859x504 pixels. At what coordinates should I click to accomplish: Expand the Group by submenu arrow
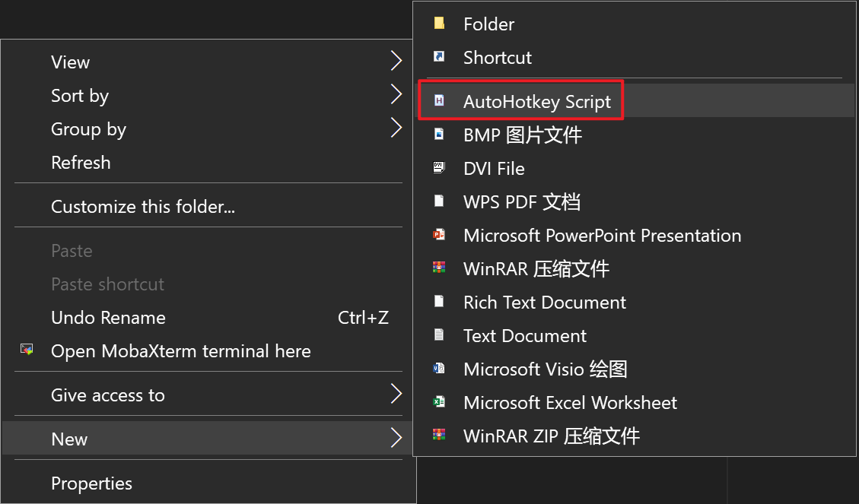pos(396,128)
